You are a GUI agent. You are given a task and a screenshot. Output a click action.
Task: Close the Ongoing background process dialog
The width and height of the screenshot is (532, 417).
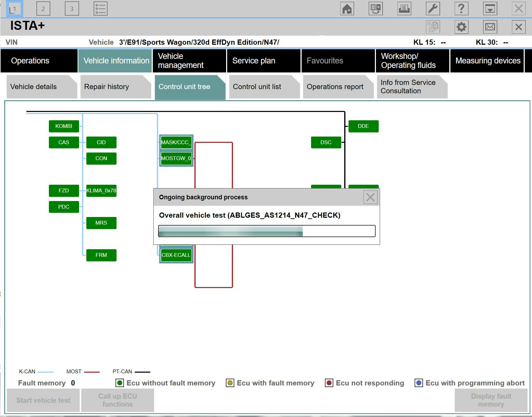coord(370,197)
